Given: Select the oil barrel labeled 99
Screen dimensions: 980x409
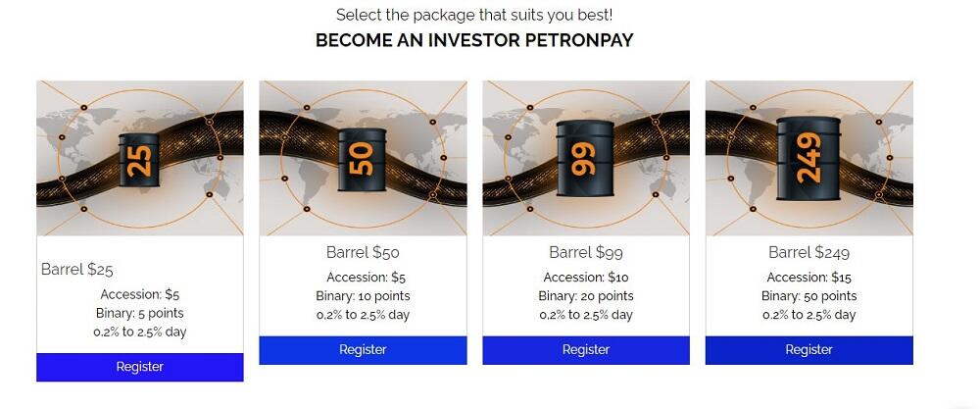Looking at the screenshot, I should [x=585, y=159].
